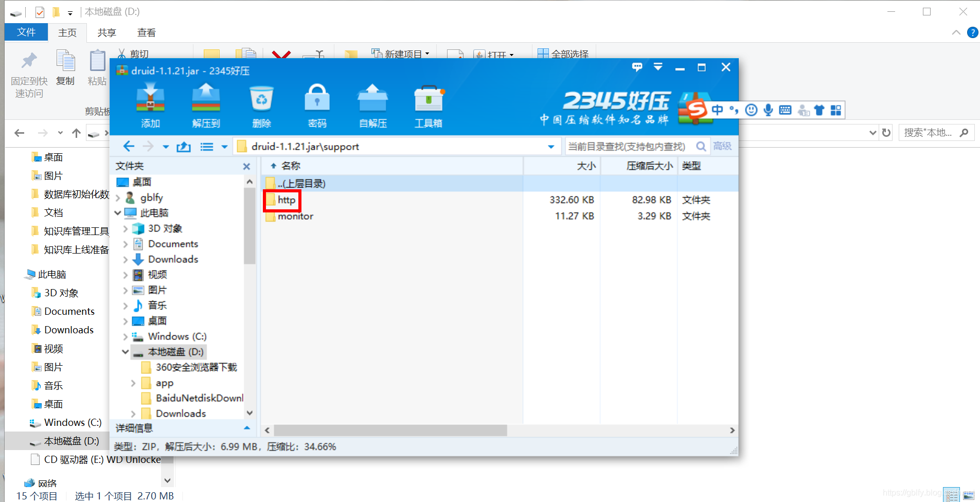The image size is (980, 502).
Task: Click the emoji icon on the Sogou input bar
Action: point(751,110)
